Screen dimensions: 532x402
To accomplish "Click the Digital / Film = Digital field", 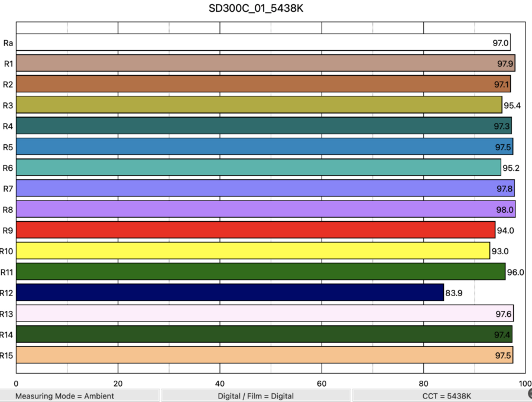I will coord(256,395).
